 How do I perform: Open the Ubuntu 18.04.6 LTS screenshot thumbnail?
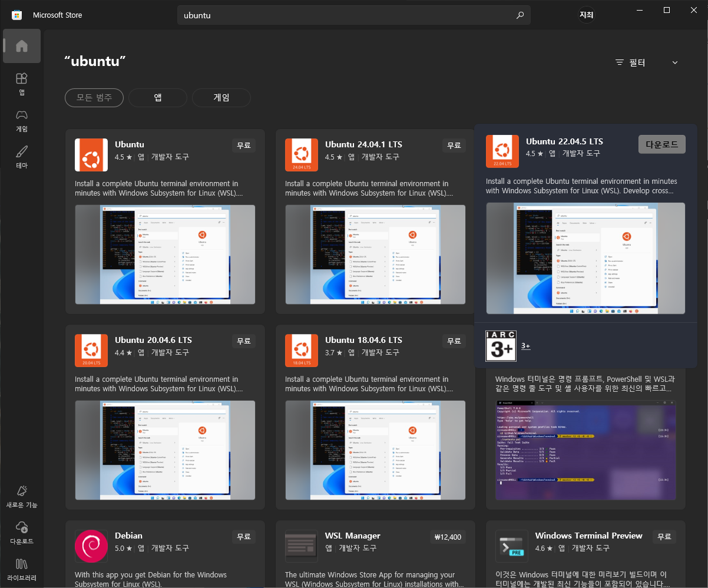tap(375, 450)
